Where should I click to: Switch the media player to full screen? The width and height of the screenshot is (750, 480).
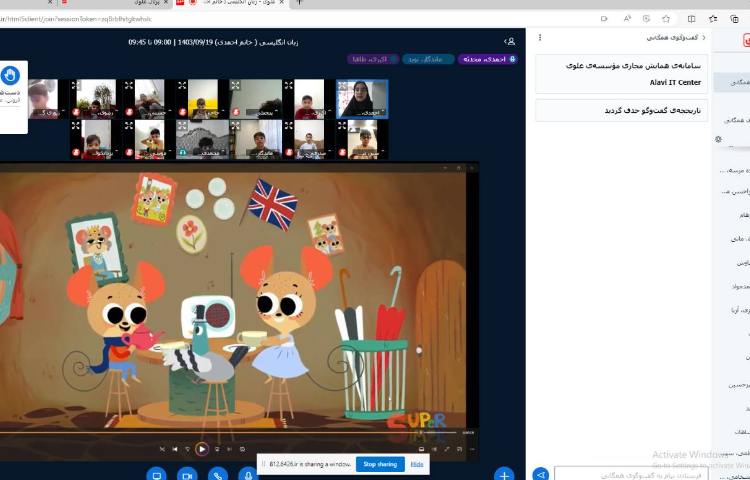pyautogui.click(x=447, y=449)
